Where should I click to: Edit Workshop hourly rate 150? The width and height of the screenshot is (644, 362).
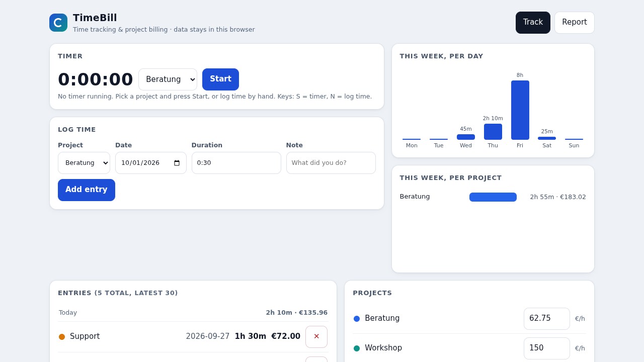pyautogui.click(x=547, y=348)
